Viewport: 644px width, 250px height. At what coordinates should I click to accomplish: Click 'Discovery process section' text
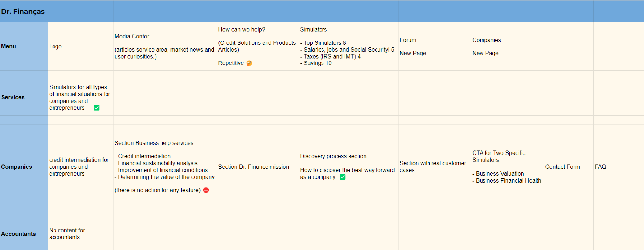click(333, 156)
